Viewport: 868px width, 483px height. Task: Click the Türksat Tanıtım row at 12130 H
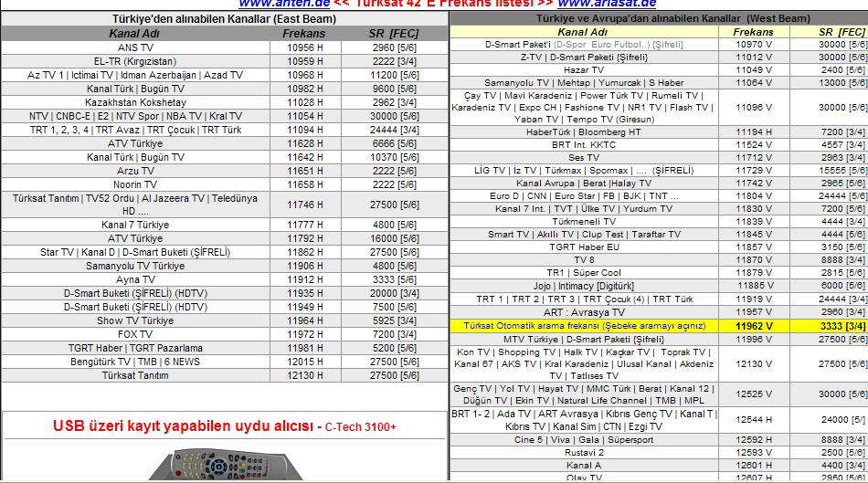pyautogui.click(x=225, y=375)
